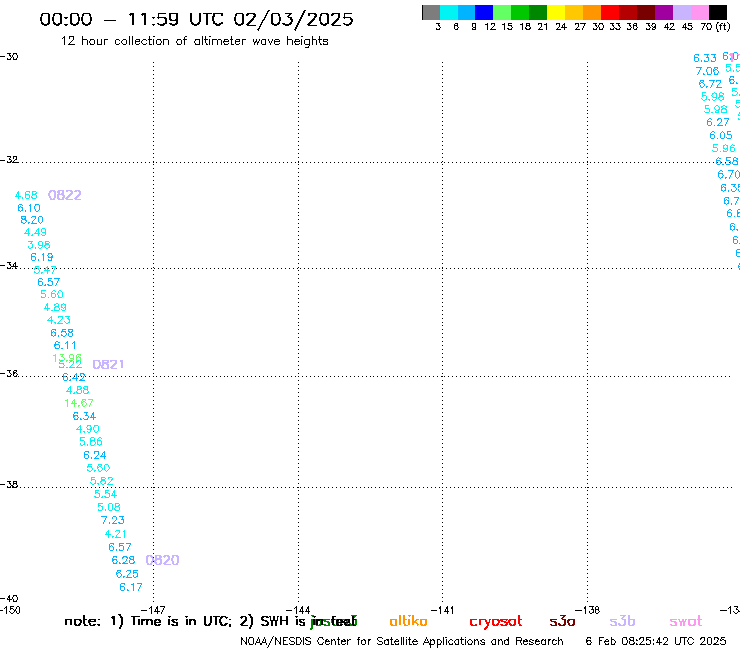Pick the pink 70 ft legend swatch
Image resolution: width=740 pixels, height=650 pixels.
(x=699, y=12)
